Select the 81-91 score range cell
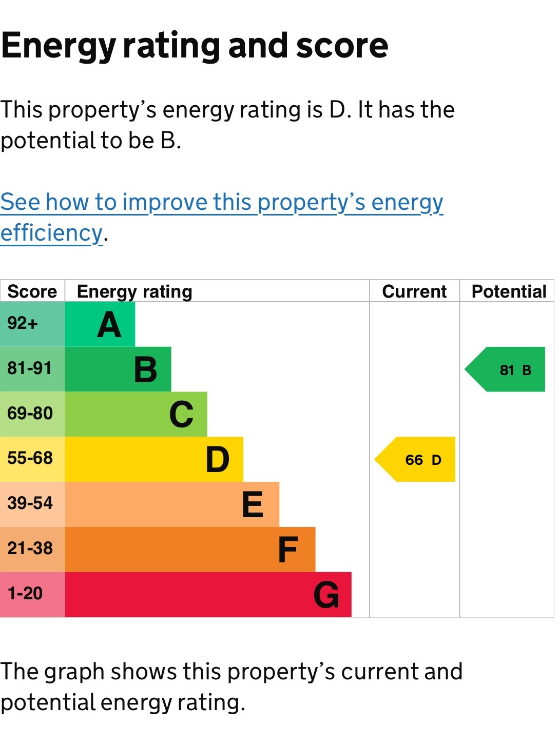560x744 pixels. click(x=32, y=369)
